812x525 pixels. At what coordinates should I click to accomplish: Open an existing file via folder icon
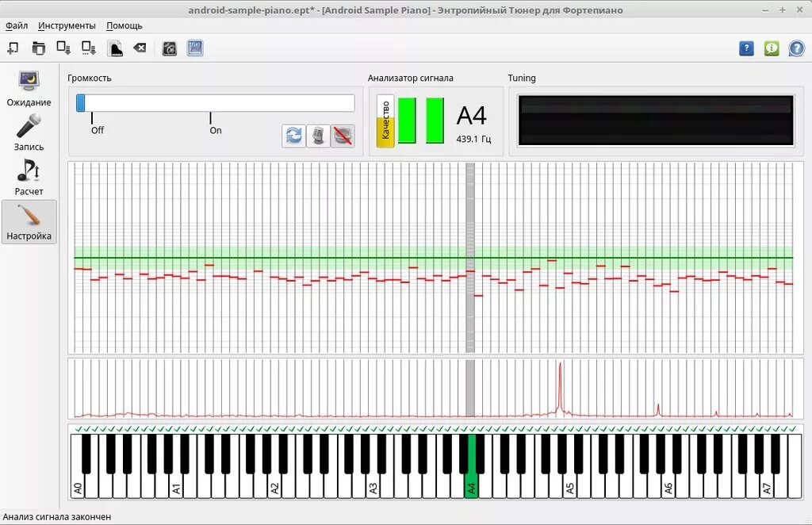[x=38, y=48]
